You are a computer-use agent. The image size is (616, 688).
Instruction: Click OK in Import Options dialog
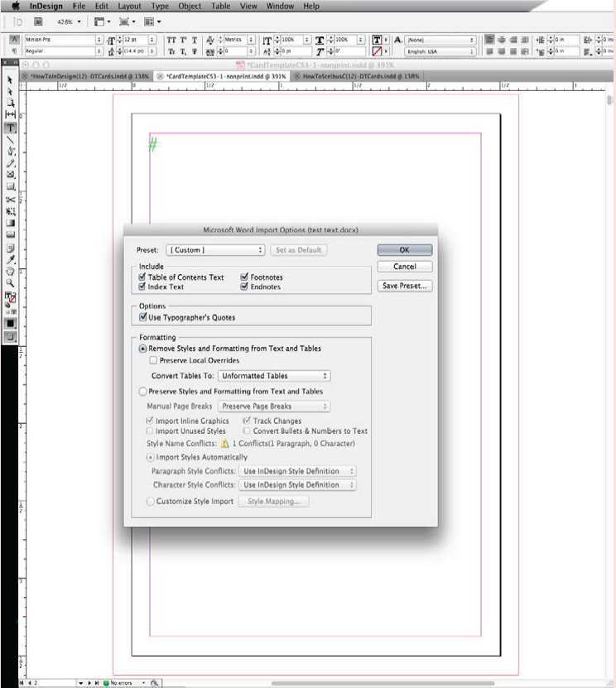coord(404,250)
